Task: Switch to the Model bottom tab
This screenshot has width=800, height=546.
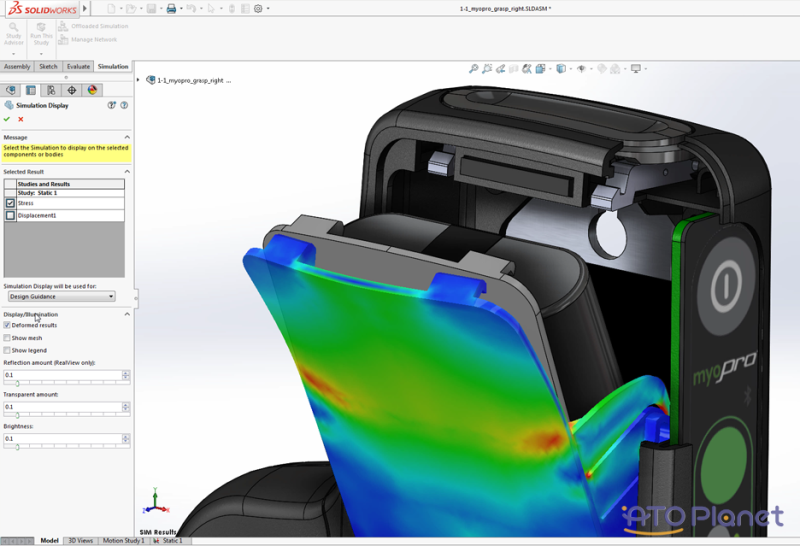Action: [49, 540]
